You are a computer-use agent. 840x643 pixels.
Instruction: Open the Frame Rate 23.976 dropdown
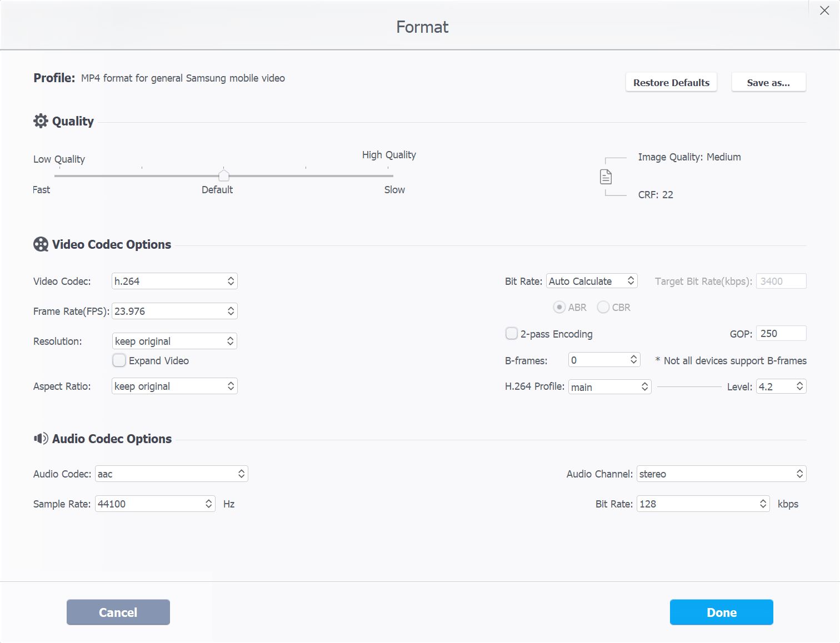coord(174,311)
